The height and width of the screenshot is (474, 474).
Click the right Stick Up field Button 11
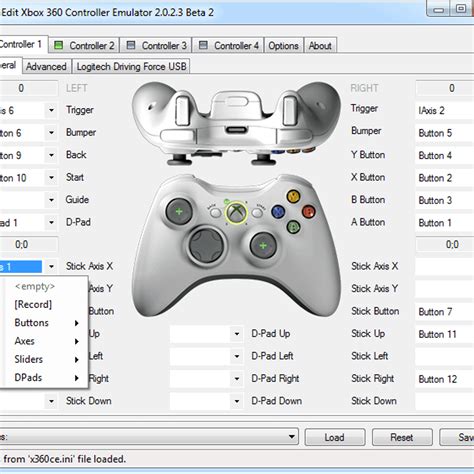point(445,334)
